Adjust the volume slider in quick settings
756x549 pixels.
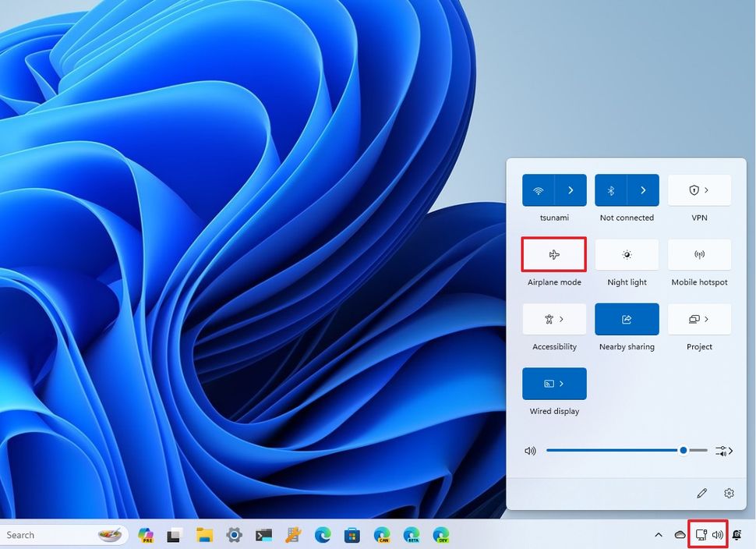click(682, 450)
